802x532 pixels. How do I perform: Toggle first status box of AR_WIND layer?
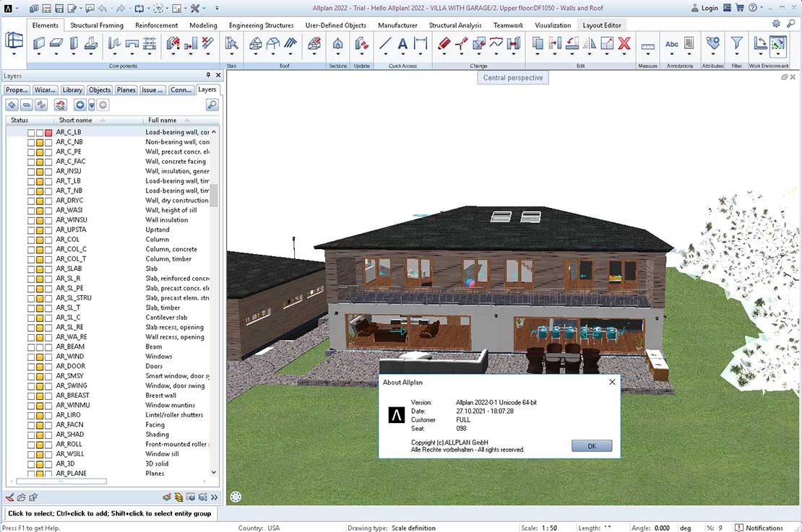[31, 357]
